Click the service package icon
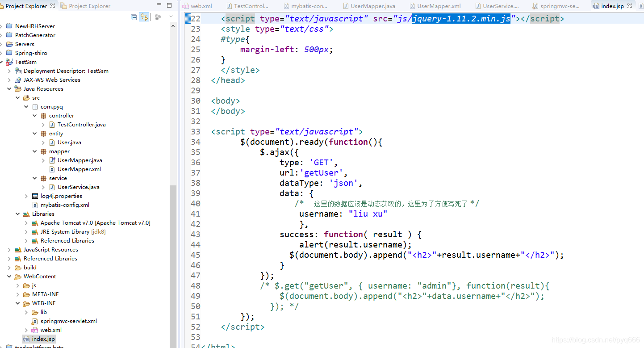The width and height of the screenshot is (644, 348). tap(43, 178)
